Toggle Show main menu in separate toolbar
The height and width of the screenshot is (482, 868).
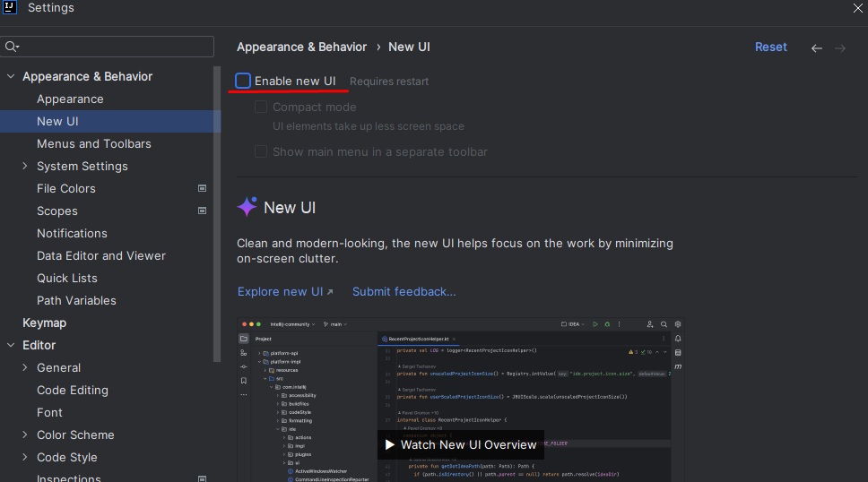pos(261,151)
